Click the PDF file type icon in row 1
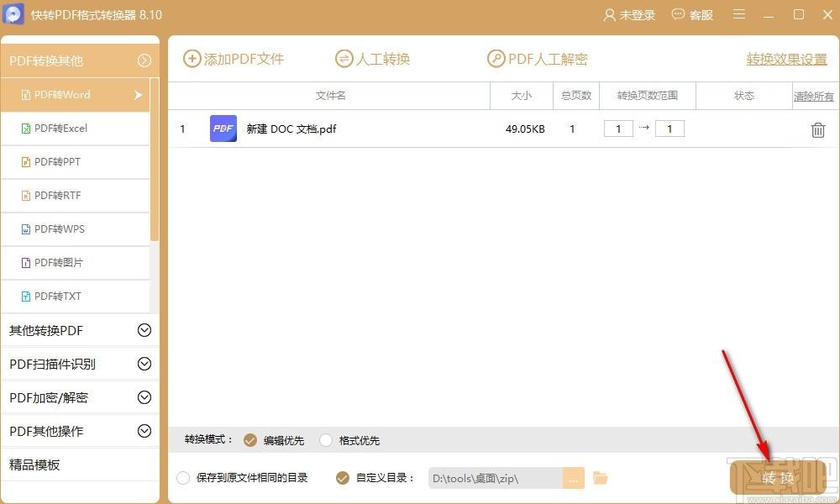The image size is (840, 504). [223, 129]
